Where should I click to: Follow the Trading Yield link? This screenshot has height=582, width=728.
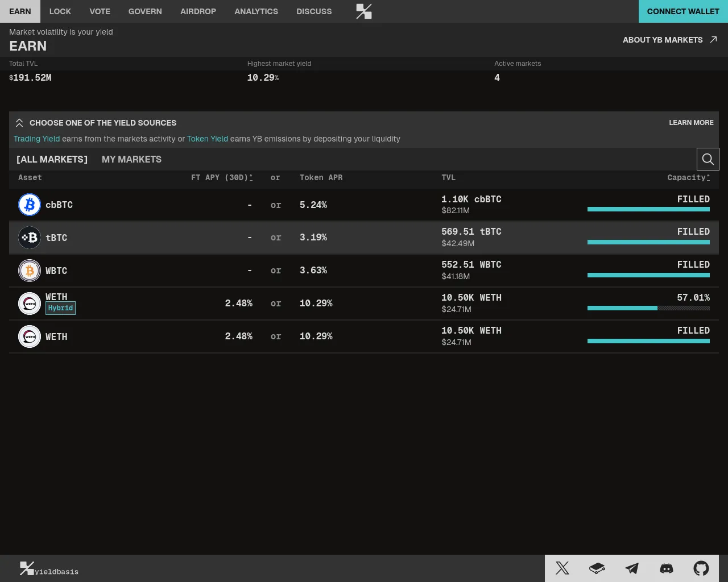pyautogui.click(x=36, y=139)
